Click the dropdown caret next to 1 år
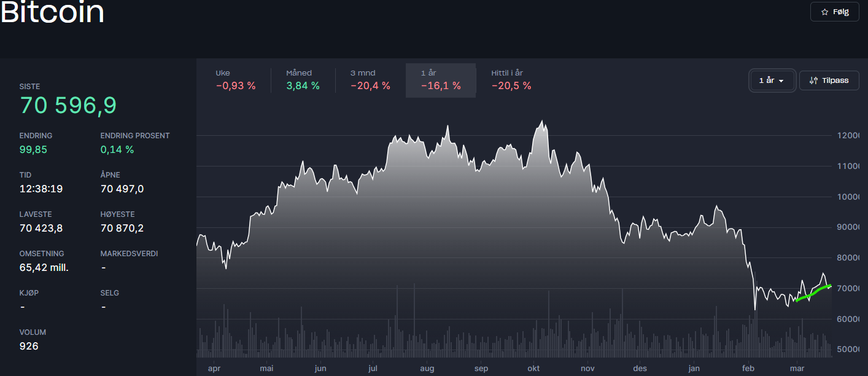This screenshot has width=868, height=376. coord(781,81)
